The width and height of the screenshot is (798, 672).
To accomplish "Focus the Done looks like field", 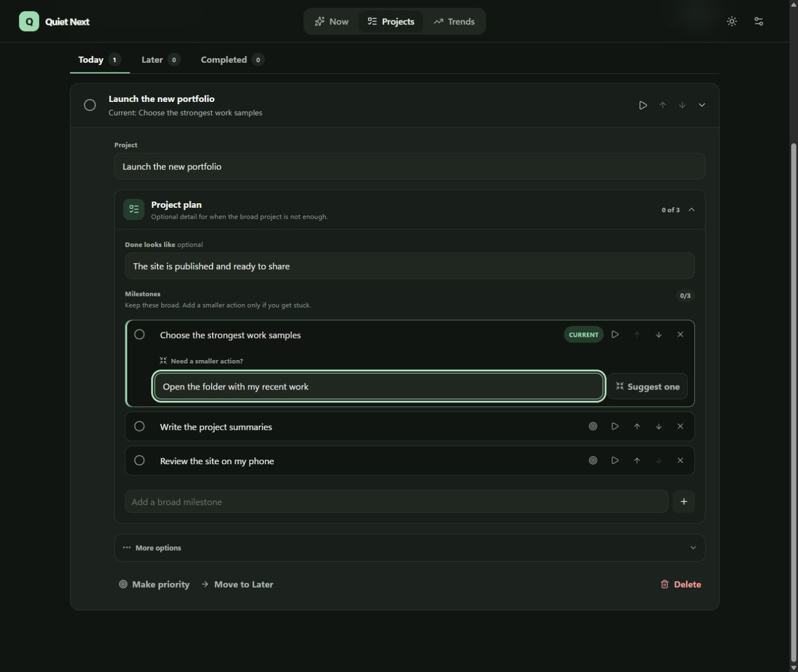I will coord(410,266).
